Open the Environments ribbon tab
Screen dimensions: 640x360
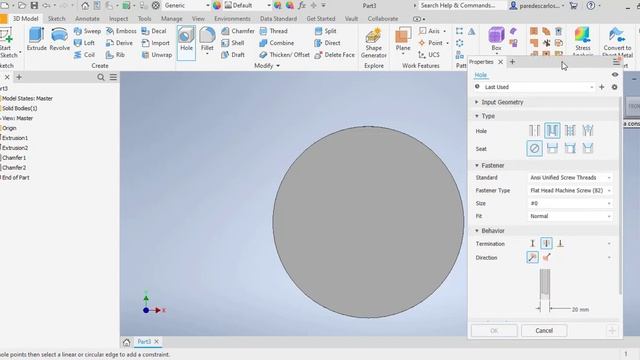click(x=232, y=19)
